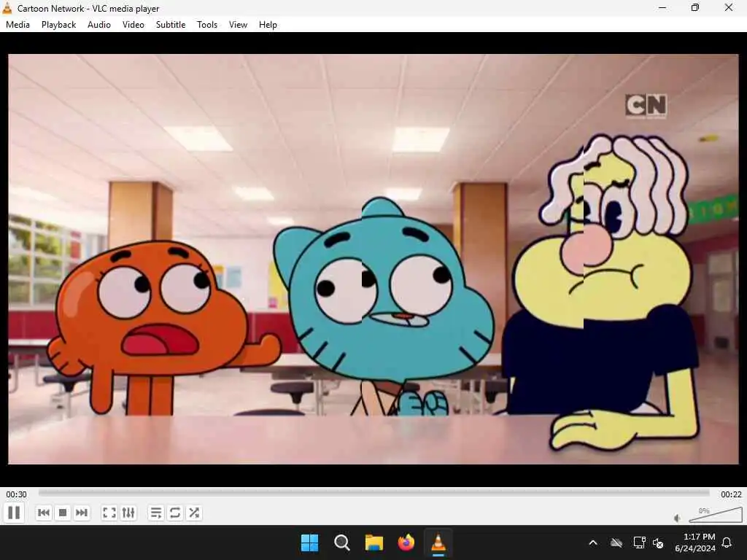
Task: Set volume using the volume slider
Action: point(716,516)
